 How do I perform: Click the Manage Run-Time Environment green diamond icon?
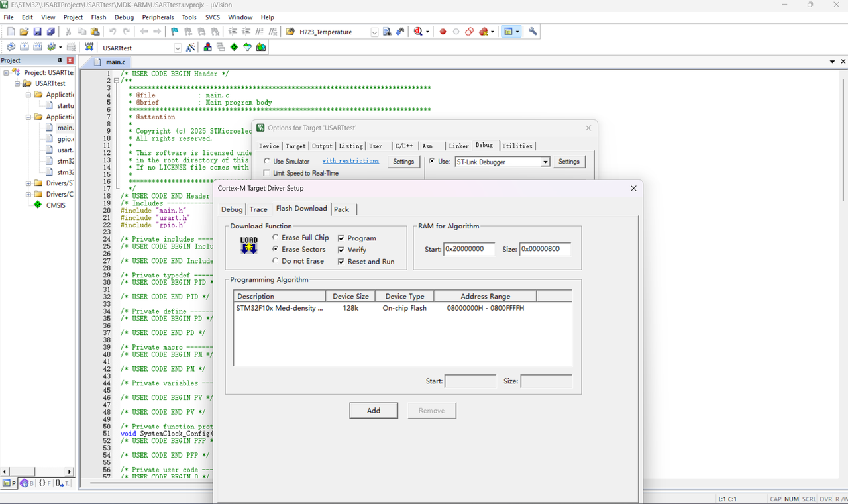point(234,48)
